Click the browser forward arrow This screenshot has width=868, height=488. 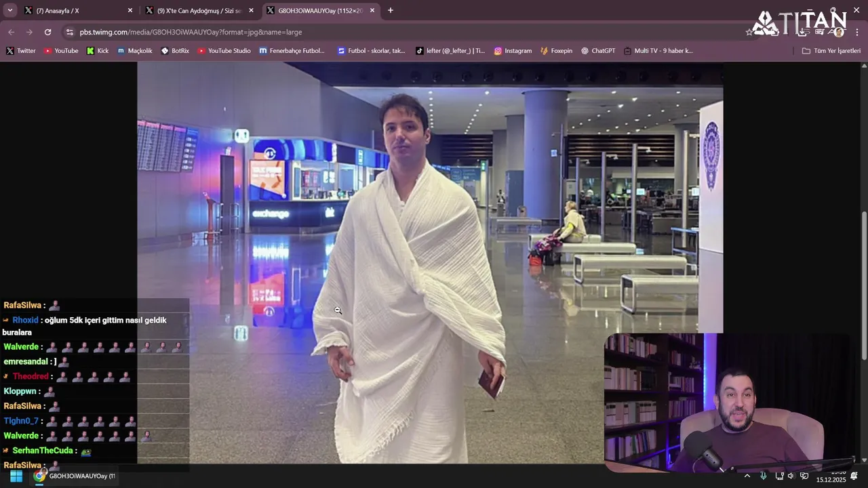[x=29, y=32]
